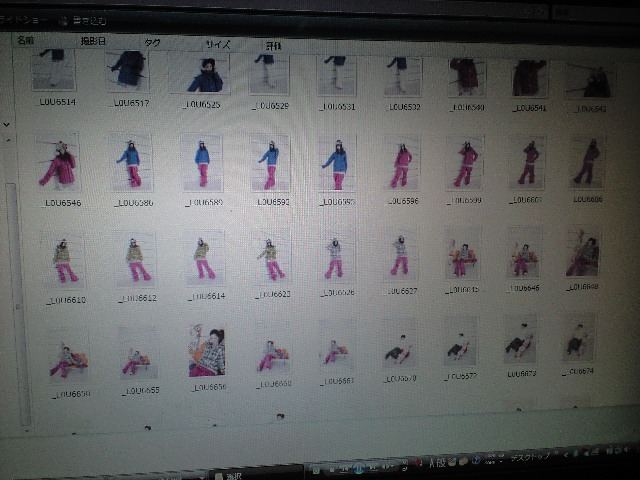Click the file name label _L0U6674
The image size is (640, 480).
pyautogui.click(x=578, y=371)
